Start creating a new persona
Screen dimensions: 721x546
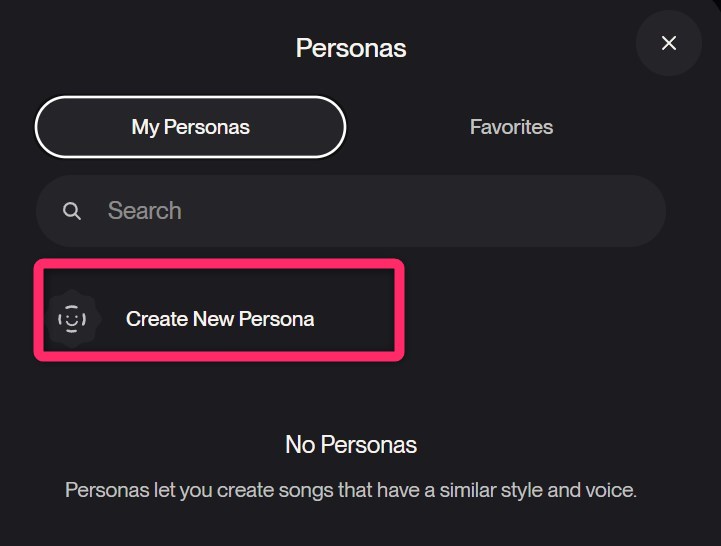click(219, 319)
